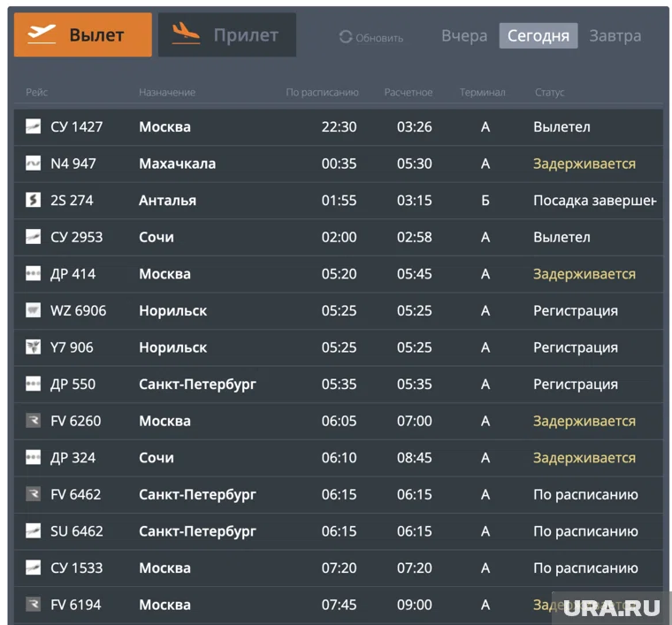The width and height of the screenshot is (672, 625).
Task: Click the airline logo for ДР 414
Action: click(x=33, y=274)
